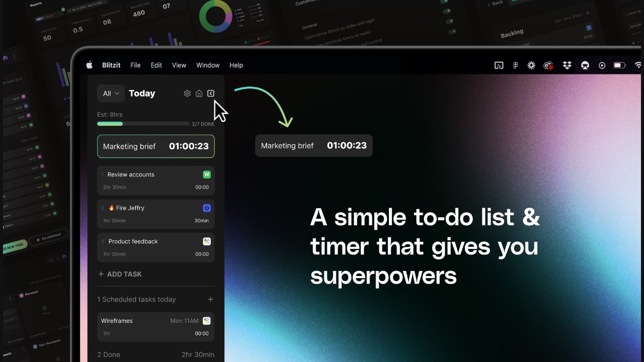Open the Edit menu
This screenshot has height=362, width=644.
pyautogui.click(x=156, y=65)
